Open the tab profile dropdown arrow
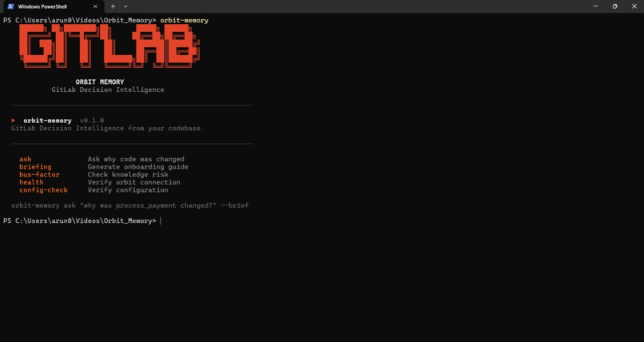The image size is (644, 342). [125, 6]
